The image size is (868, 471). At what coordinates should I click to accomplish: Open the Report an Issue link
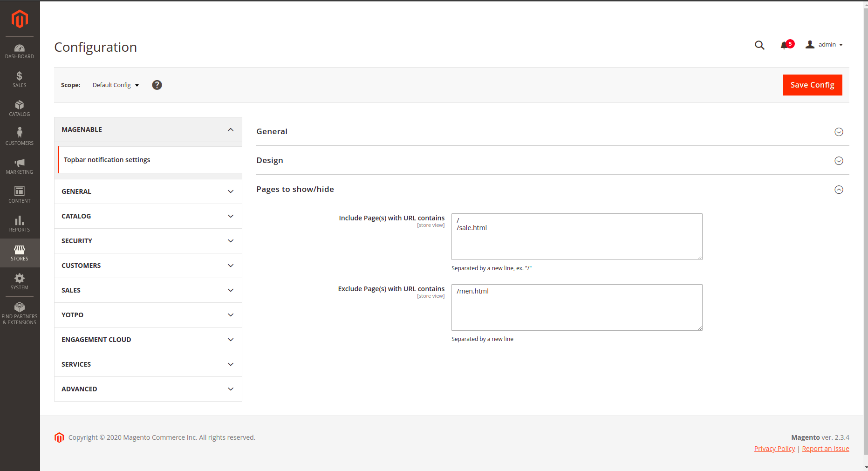coord(826,449)
